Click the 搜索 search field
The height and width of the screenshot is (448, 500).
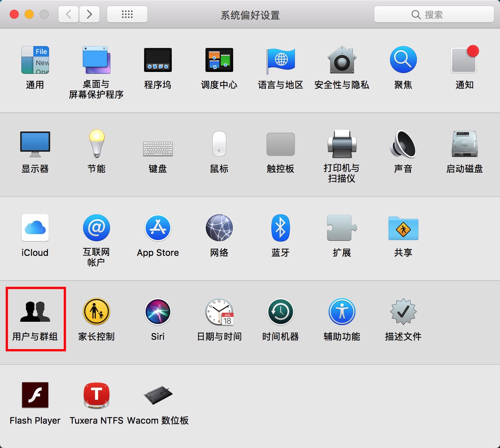[434, 15]
